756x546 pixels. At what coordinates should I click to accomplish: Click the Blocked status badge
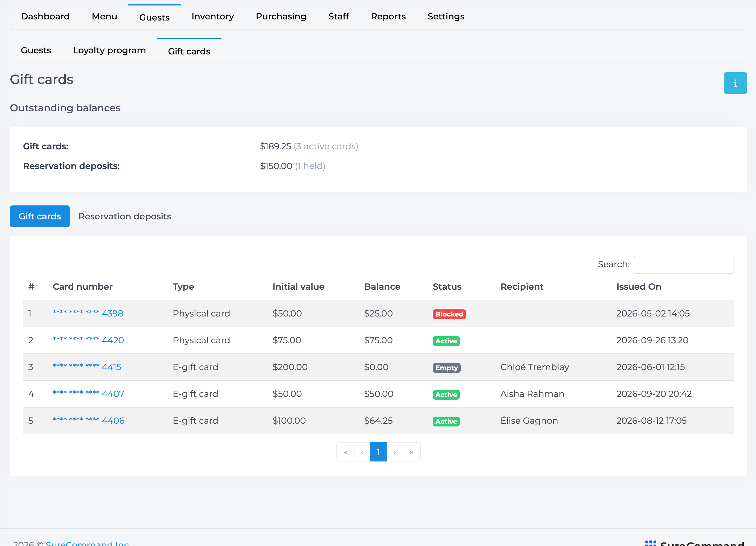(x=449, y=314)
